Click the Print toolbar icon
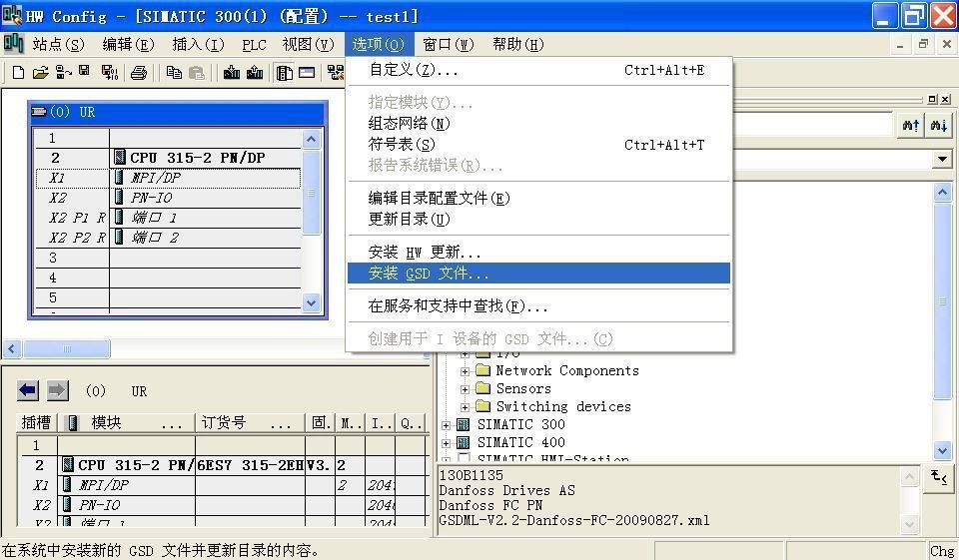 tap(139, 72)
